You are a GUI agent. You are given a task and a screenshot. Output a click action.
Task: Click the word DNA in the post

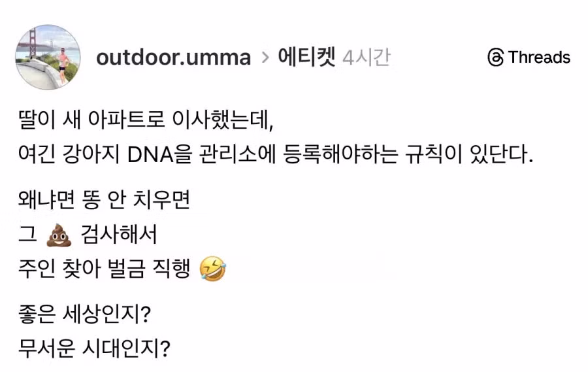pos(154,156)
